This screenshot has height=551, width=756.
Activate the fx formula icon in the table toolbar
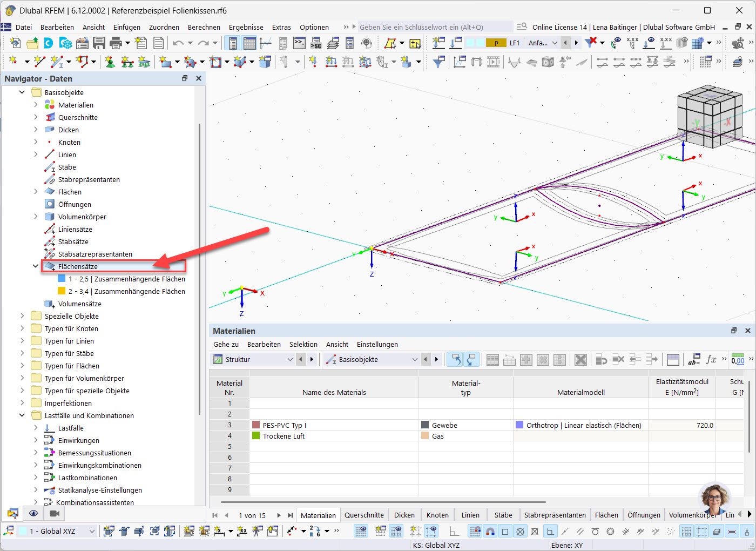(x=712, y=359)
